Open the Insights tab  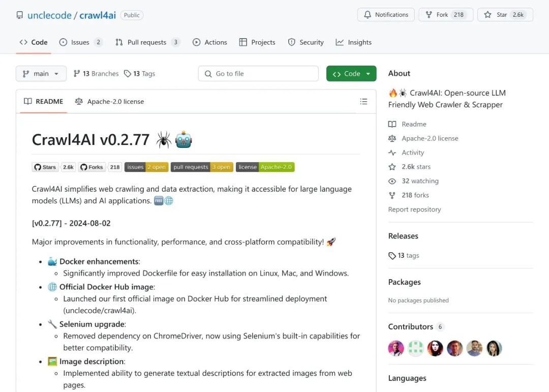pyautogui.click(x=354, y=42)
